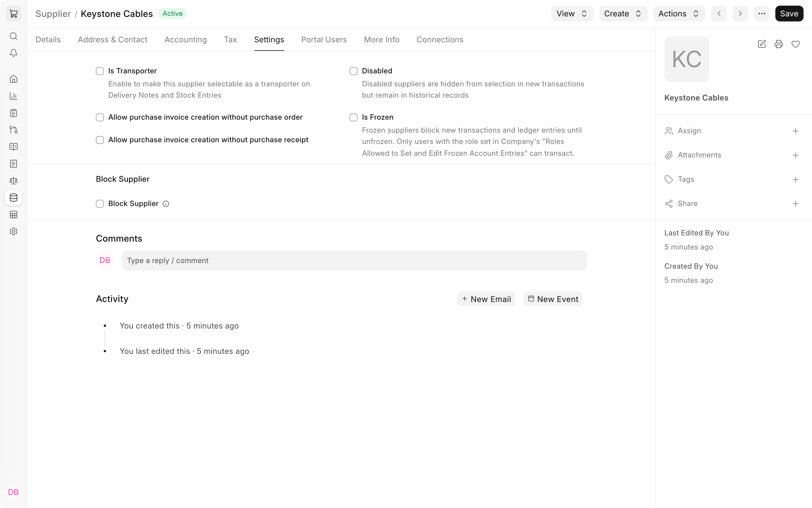Switch to the Details tab

(x=48, y=40)
